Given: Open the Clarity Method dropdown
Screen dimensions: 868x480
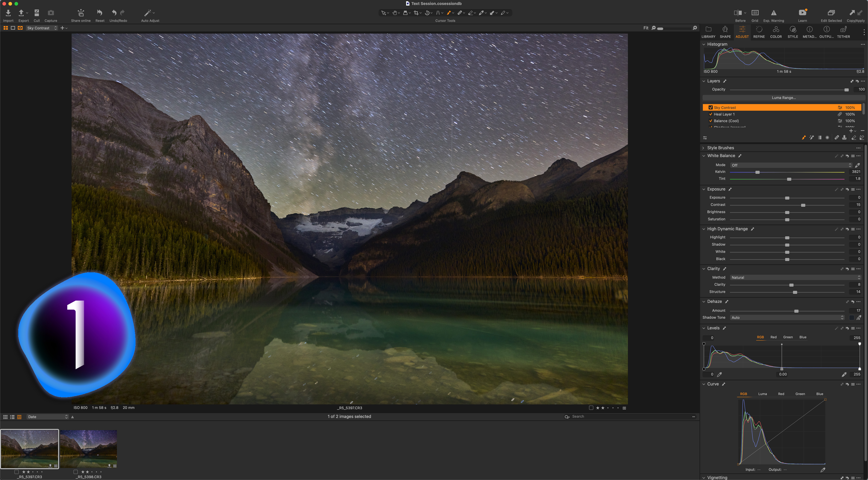Looking at the screenshot, I should point(795,278).
